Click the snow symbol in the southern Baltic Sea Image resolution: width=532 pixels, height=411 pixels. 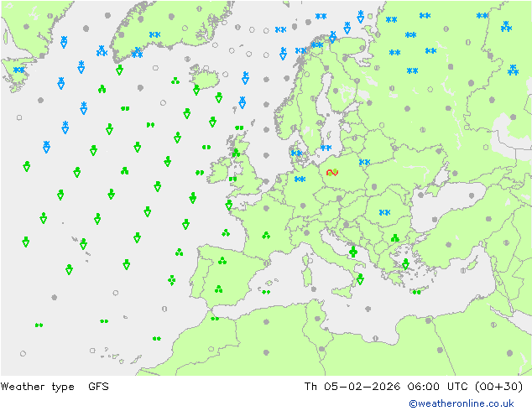[326, 148]
